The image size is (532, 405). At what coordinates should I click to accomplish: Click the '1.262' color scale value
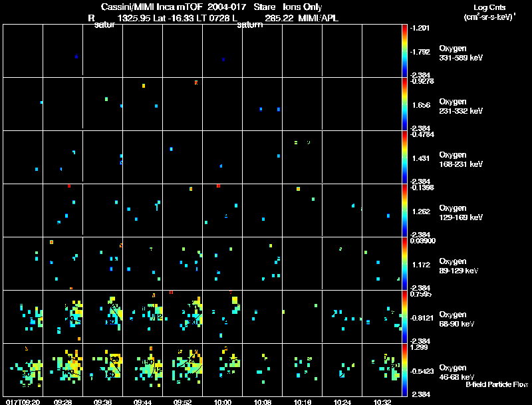coord(422,211)
